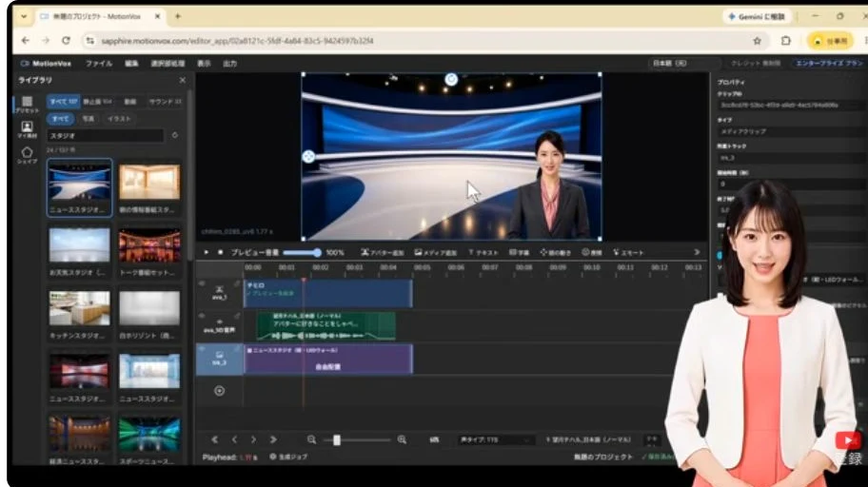The width and height of the screenshot is (868, 487).
Task: Open the selection processing menu beside 編集
Action: click(x=168, y=64)
